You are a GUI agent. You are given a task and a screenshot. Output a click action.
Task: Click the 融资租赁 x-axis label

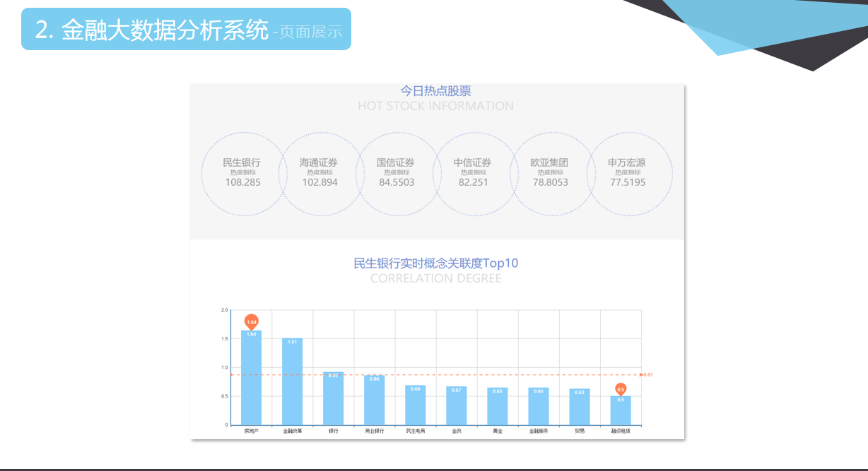(621, 431)
